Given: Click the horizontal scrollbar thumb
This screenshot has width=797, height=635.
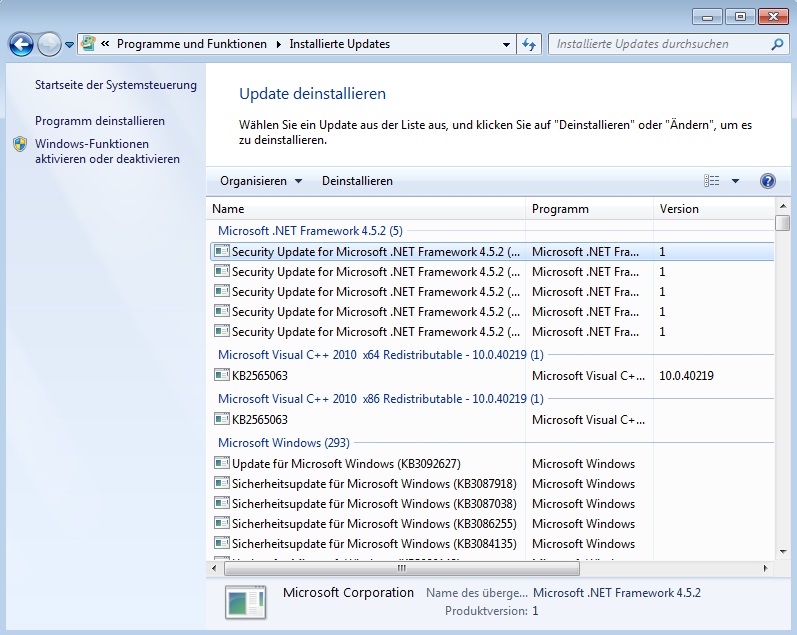Looking at the screenshot, I should tap(402, 568).
